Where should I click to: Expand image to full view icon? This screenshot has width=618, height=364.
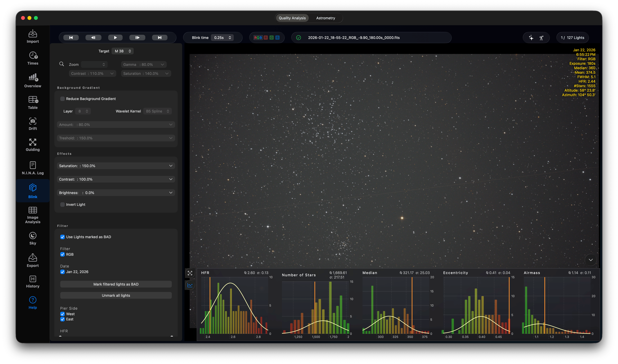pyautogui.click(x=190, y=273)
